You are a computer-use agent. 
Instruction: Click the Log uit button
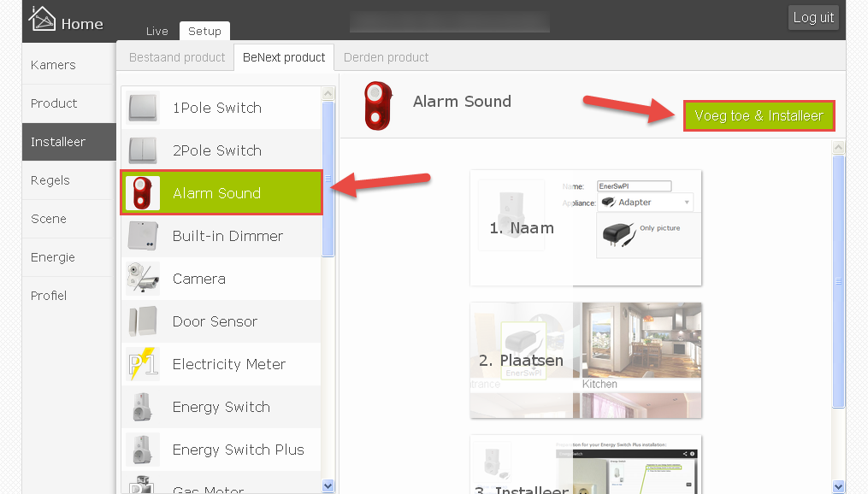[x=813, y=18]
